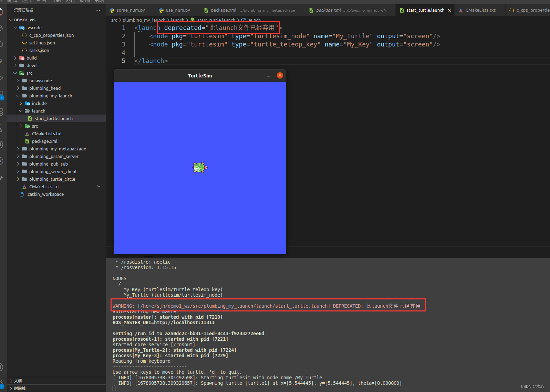Click the package.xml file icon in Explorer
The image size is (550, 392).
pos(27,141)
